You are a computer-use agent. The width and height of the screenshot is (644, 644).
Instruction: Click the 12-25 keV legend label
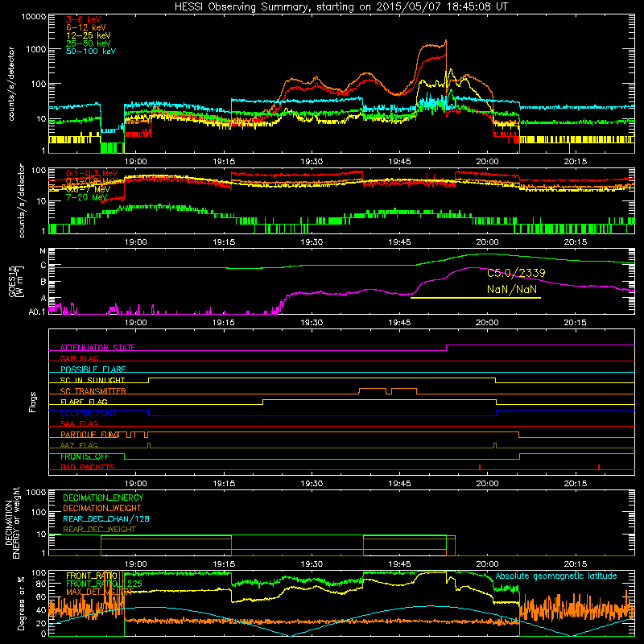pos(88,35)
